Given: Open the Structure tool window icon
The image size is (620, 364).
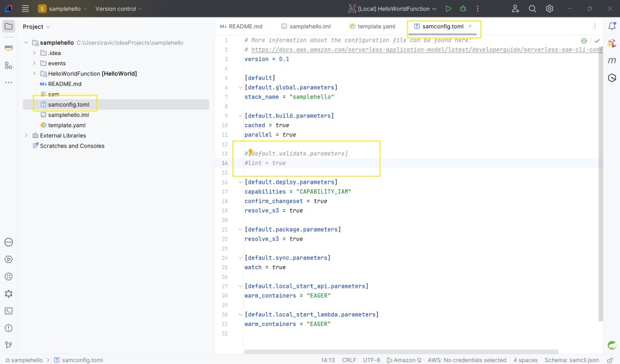Looking at the screenshot, I should coord(8,65).
